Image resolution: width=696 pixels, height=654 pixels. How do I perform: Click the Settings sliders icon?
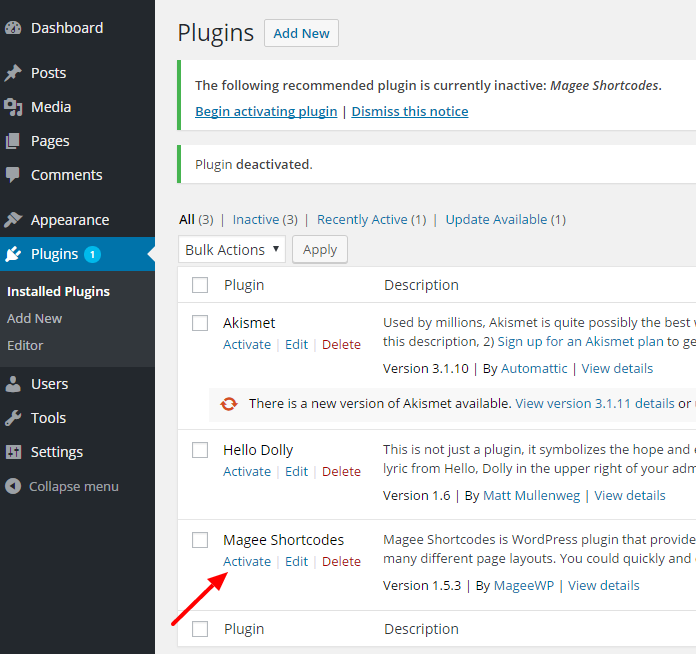click(13, 452)
